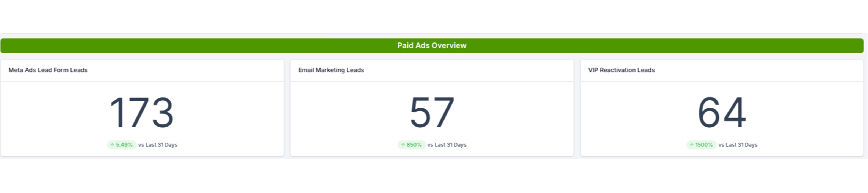
Task: Click the Email Marketing Leads title
Action: coord(331,70)
